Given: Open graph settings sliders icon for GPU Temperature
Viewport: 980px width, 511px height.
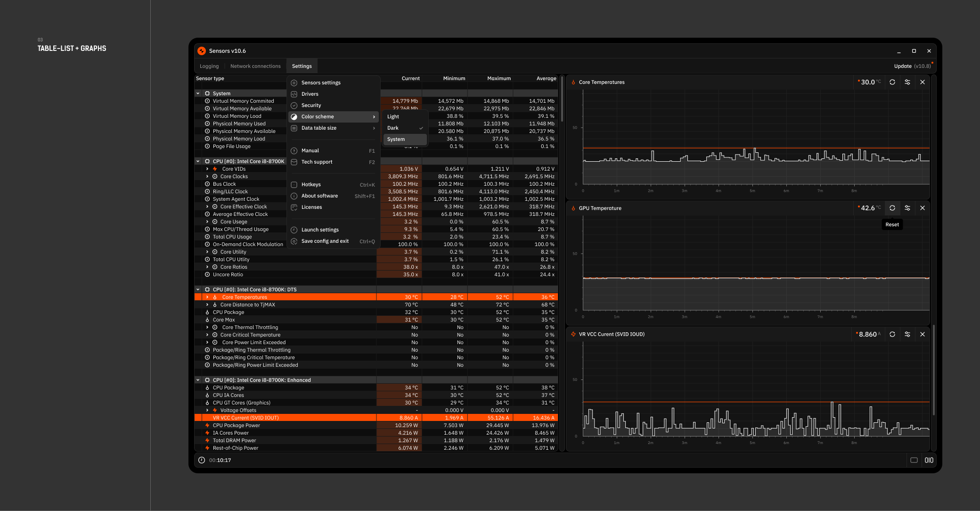Looking at the screenshot, I should (x=907, y=208).
